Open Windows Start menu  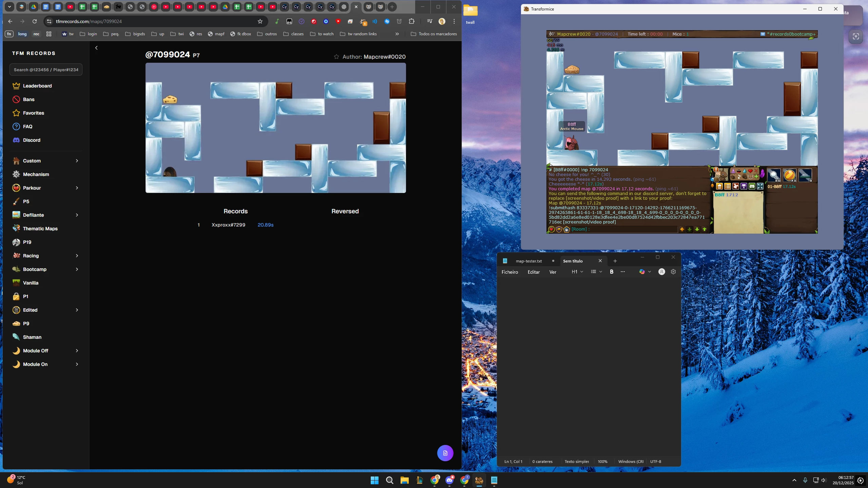(374, 480)
